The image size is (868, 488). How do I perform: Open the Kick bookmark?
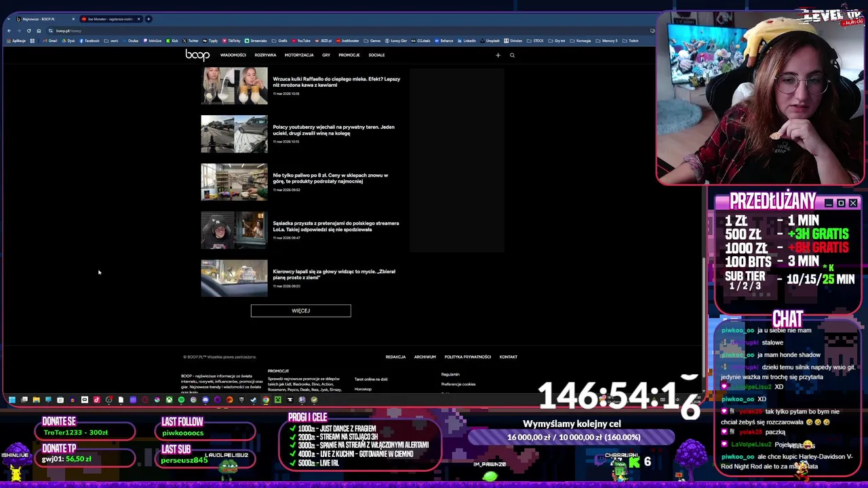coord(172,41)
